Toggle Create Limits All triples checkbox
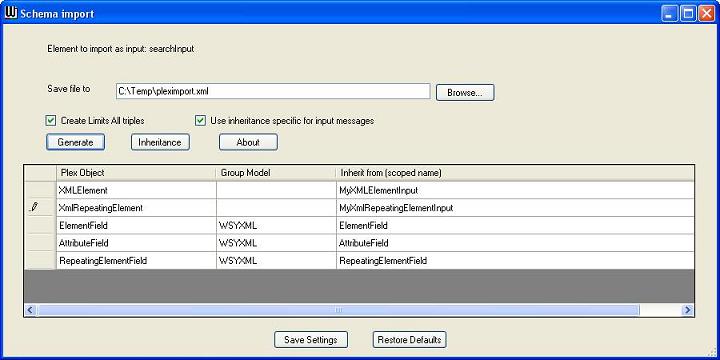The width and height of the screenshot is (720, 360). click(x=51, y=121)
